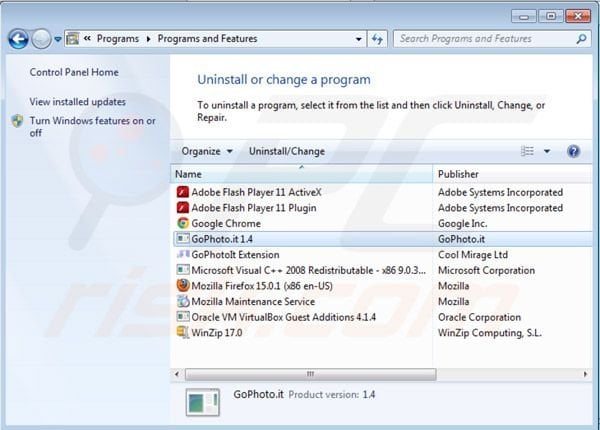Click publisher Oracle Corporation

tap(479, 317)
